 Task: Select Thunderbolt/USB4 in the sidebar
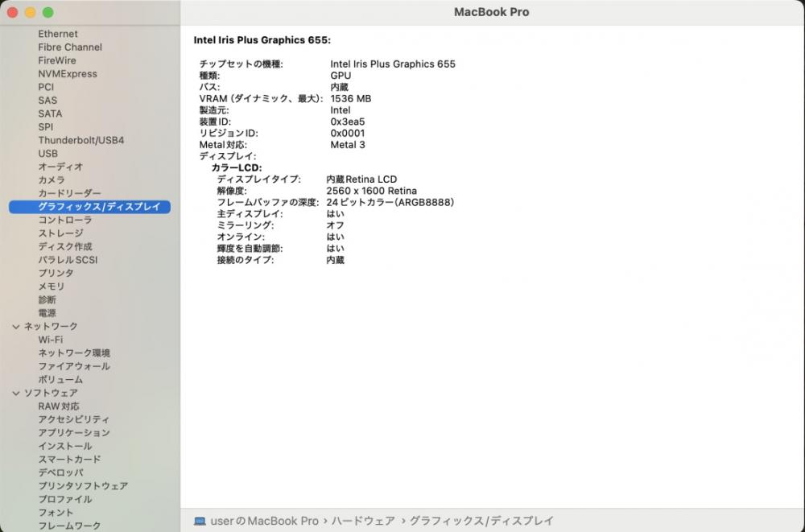click(x=81, y=141)
